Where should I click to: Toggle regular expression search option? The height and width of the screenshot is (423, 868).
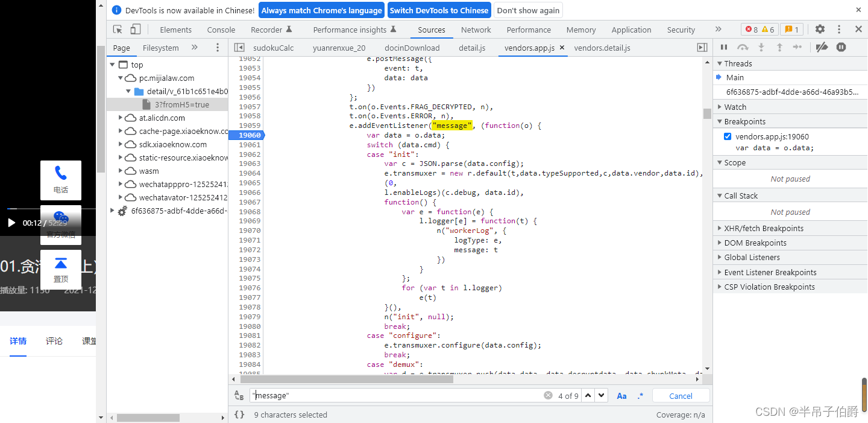(x=640, y=396)
